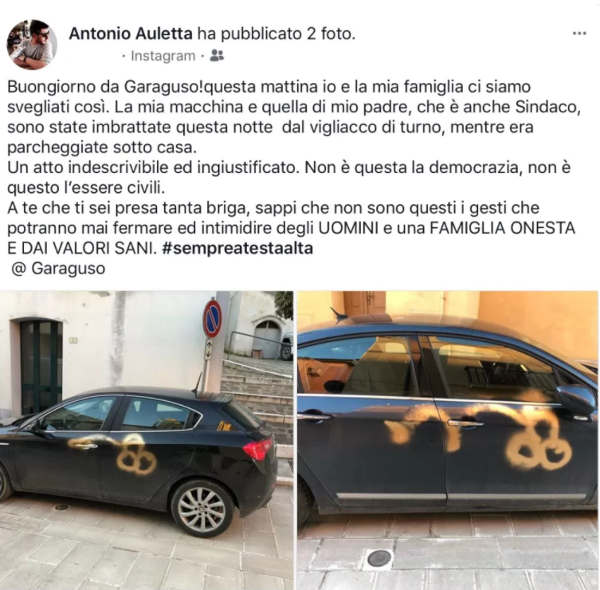Open Antonio Auletta's profile name link
The width and height of the screenshot is (600, 590).
tap(130, 34)
